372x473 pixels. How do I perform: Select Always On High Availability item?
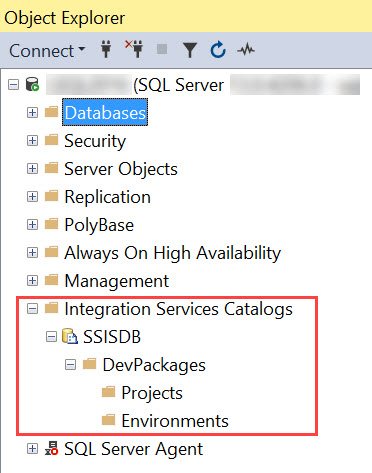(x=173, y=253)
